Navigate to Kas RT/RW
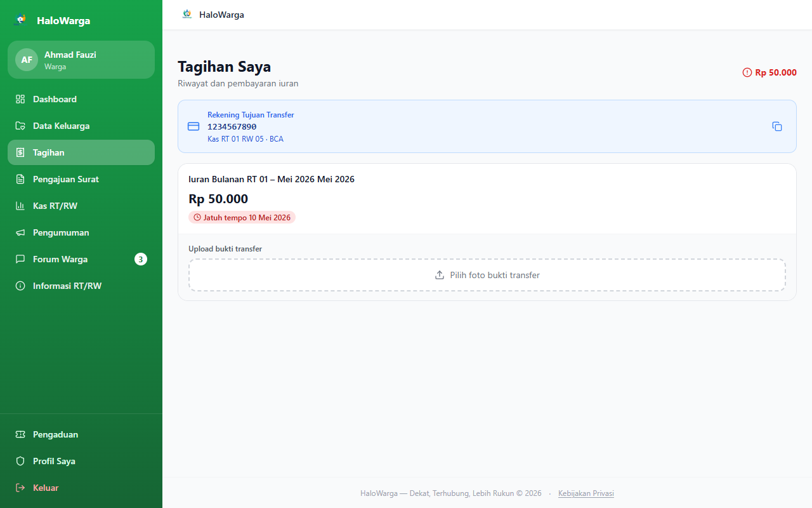 [x=81, y=206]
